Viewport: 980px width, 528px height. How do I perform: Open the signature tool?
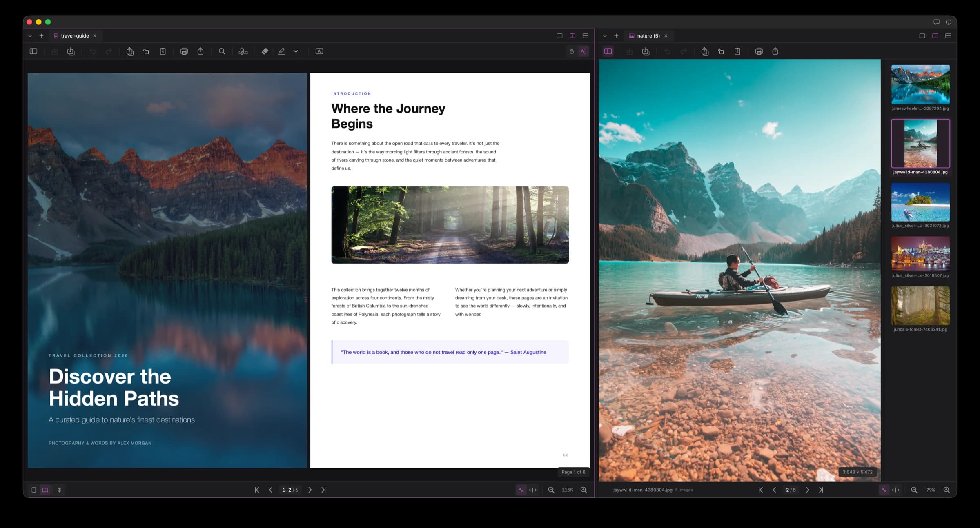[x=243, y=51]
